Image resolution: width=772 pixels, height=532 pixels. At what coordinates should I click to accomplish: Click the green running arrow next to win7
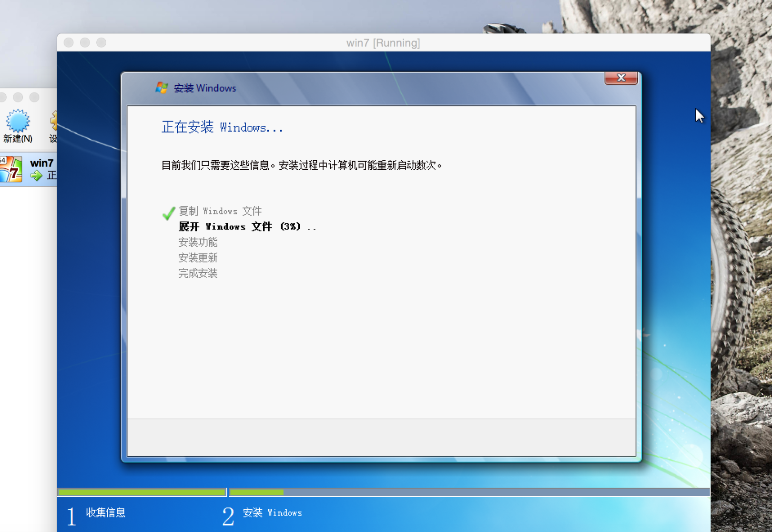(x=36, y=176)
